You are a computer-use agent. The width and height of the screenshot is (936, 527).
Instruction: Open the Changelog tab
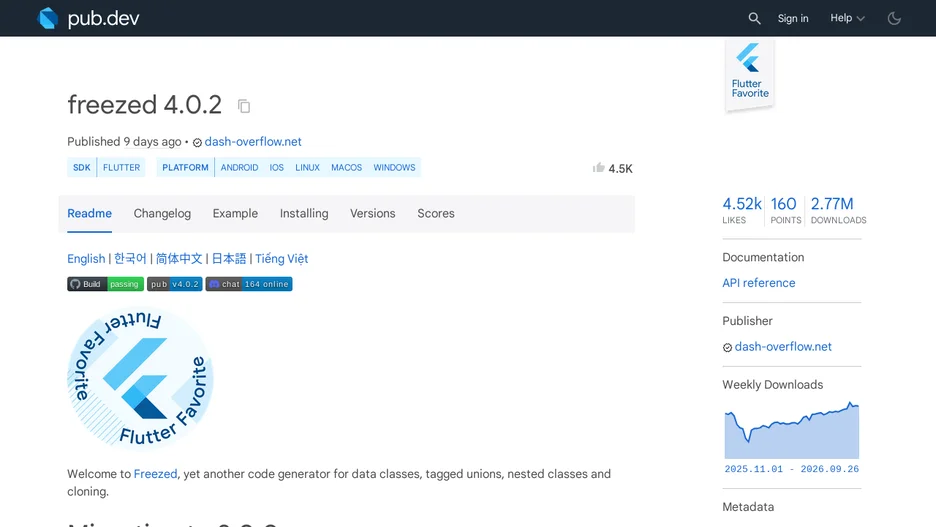point(162,214)
